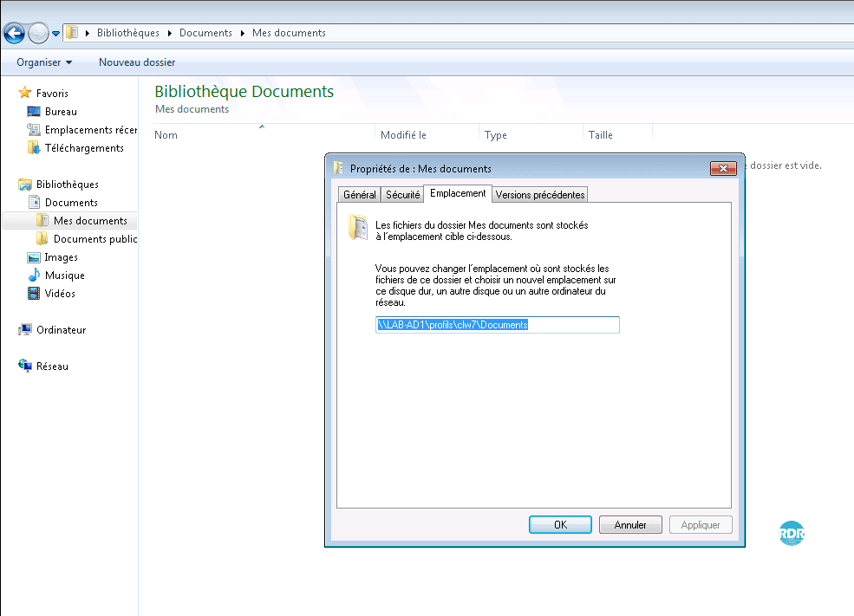This screenshot has height=616, width=854.
Task: Click the Téléchargements folder icon
Action: (x=34, y=147)
